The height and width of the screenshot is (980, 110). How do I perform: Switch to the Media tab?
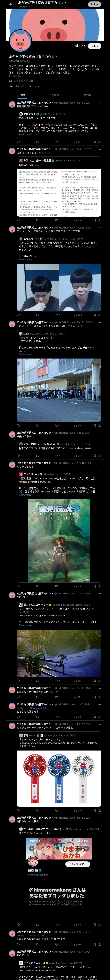point(88,95)
